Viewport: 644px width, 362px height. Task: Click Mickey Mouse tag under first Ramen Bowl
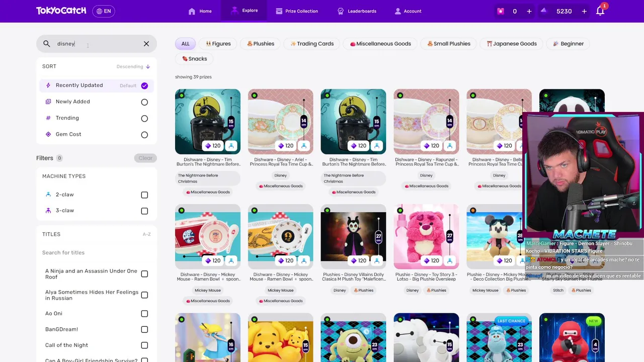pyautogui.click(x=208, y=290)
